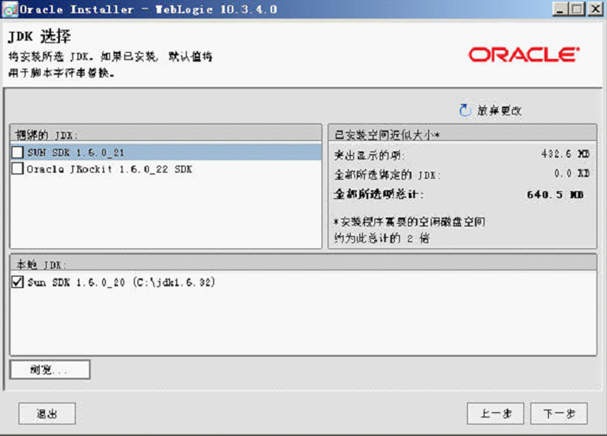This screenshot has height=436, width=607.
Task: Close the Oracle Installer window
Action: coord(595,9)
